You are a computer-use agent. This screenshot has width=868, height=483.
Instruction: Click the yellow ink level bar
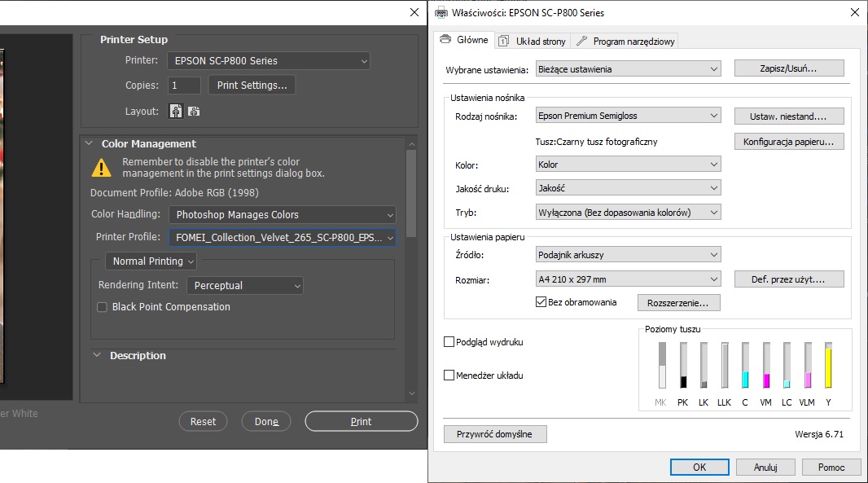tap(828, 365)
